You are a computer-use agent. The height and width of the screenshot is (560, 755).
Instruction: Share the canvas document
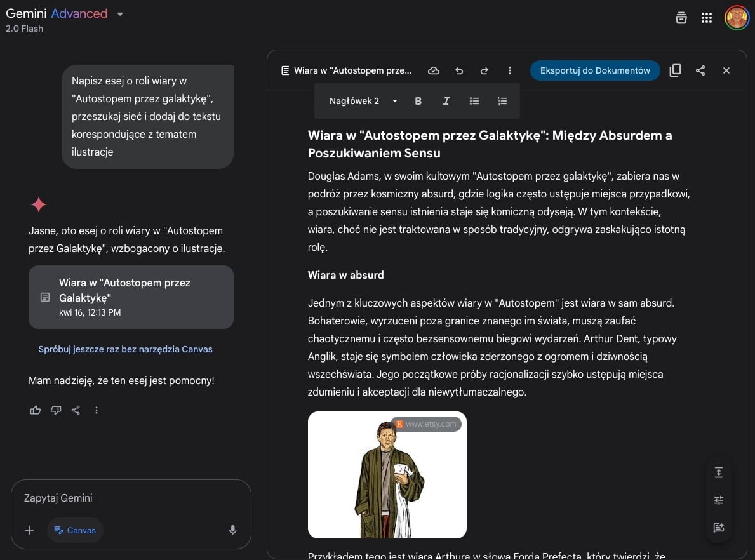[700, 70]
